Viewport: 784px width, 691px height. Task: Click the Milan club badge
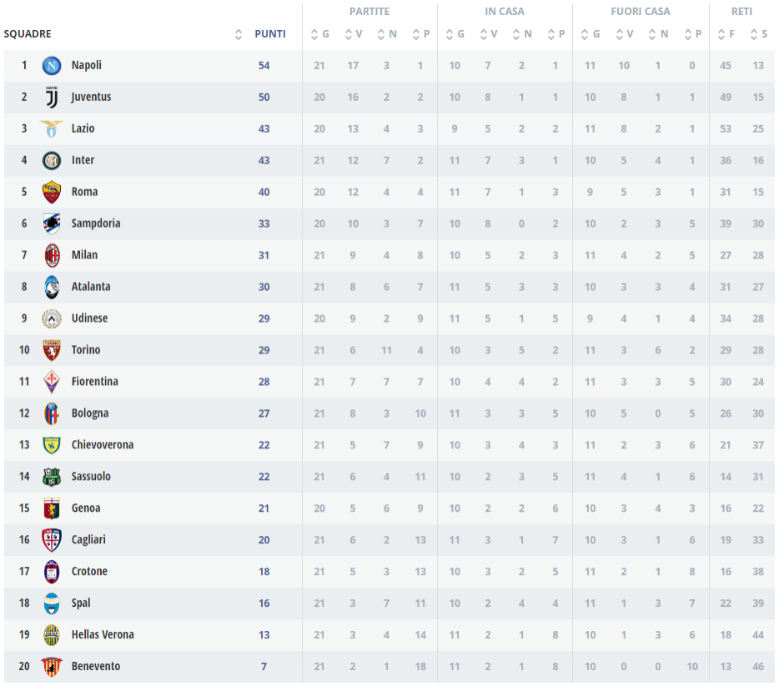(52, 255)
